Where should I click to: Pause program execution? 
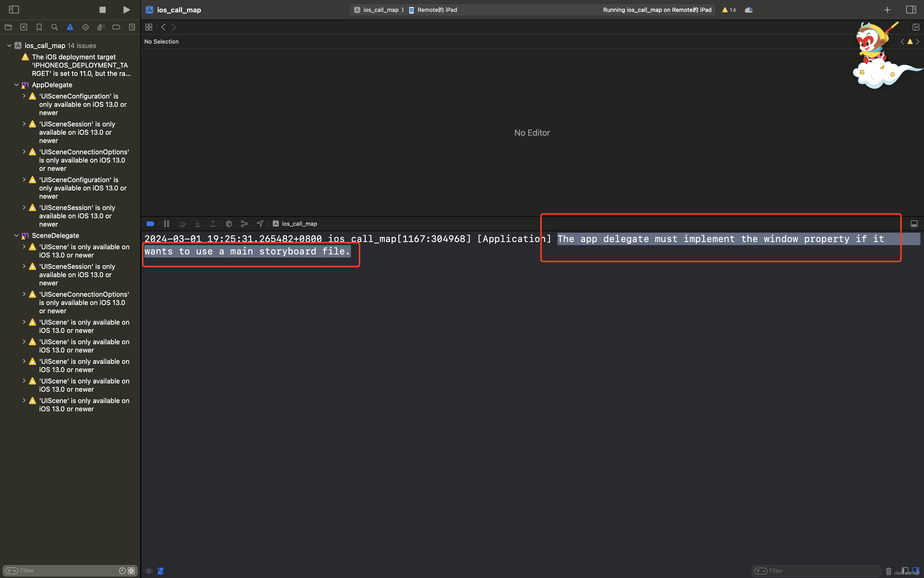(x=167, y=224)
